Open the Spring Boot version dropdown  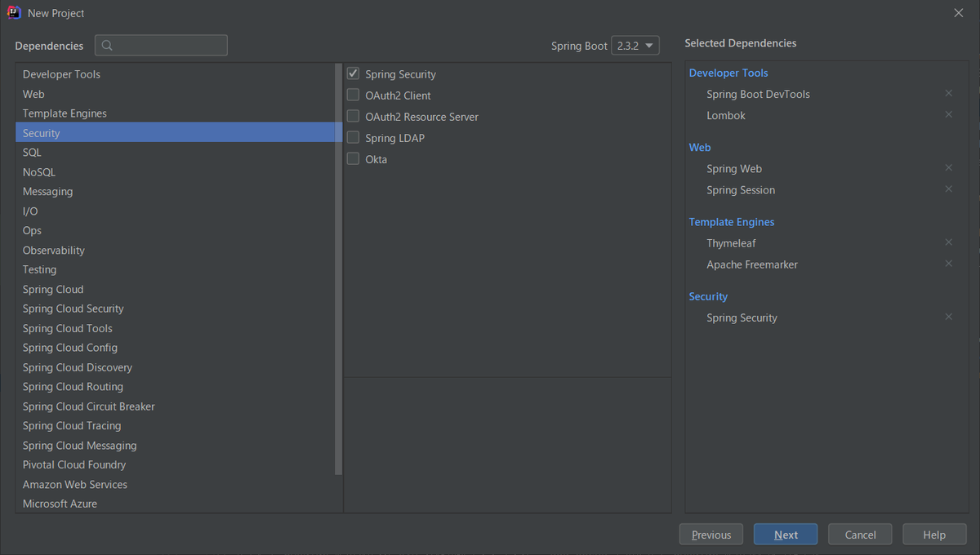635,46
